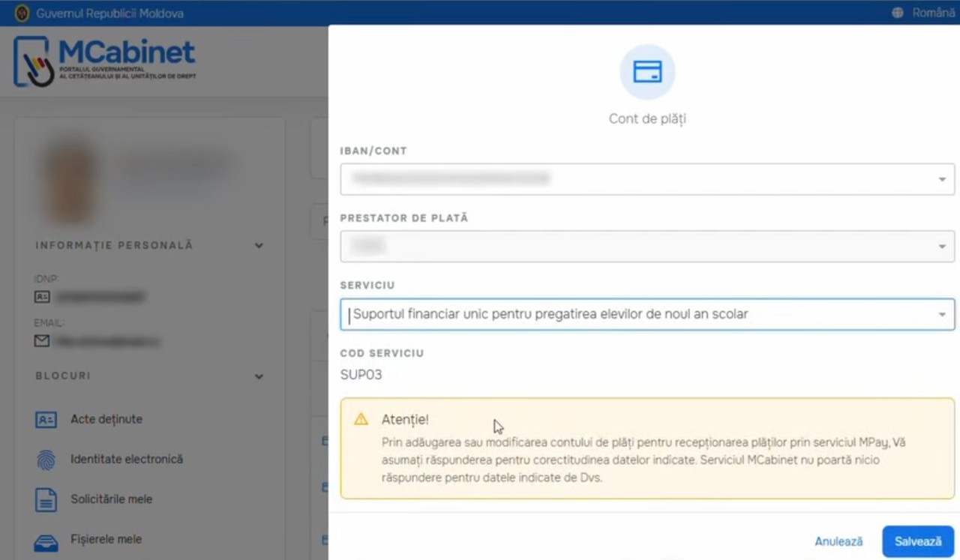Click the payment card icon above Cont de plăți
Image resolution: width=960 pixels, height=560 pixels.
(x=646, y=72)
